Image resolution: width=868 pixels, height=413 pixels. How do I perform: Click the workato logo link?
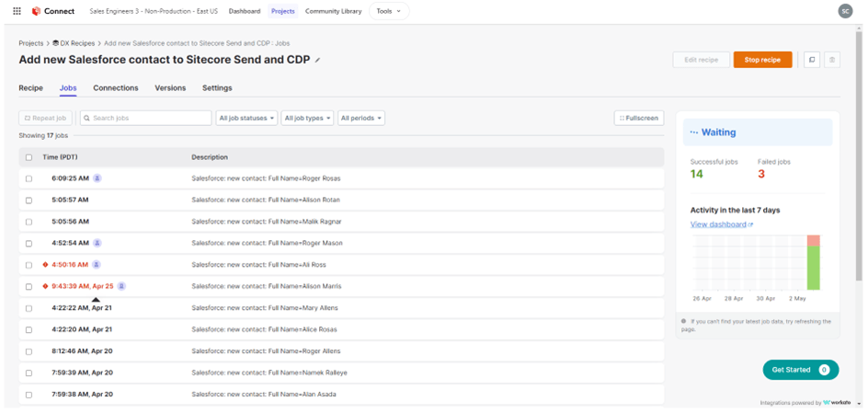coord(838,403)
